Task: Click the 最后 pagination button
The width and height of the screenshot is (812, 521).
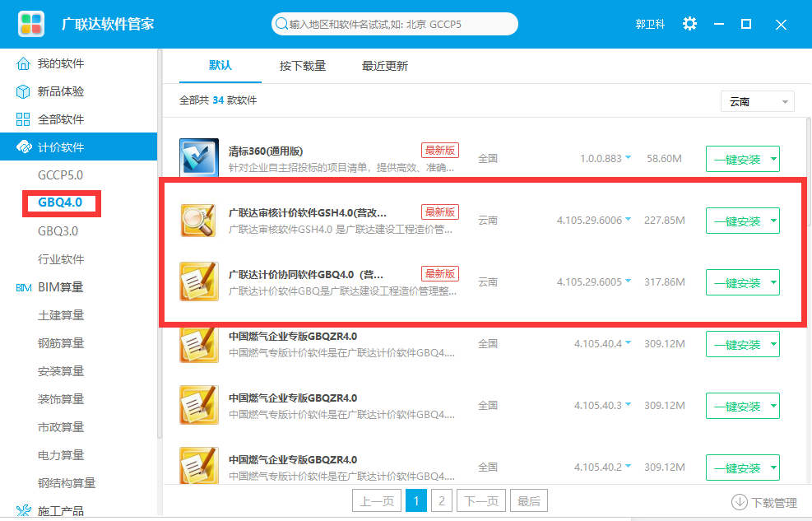Action: pos(529,500)
